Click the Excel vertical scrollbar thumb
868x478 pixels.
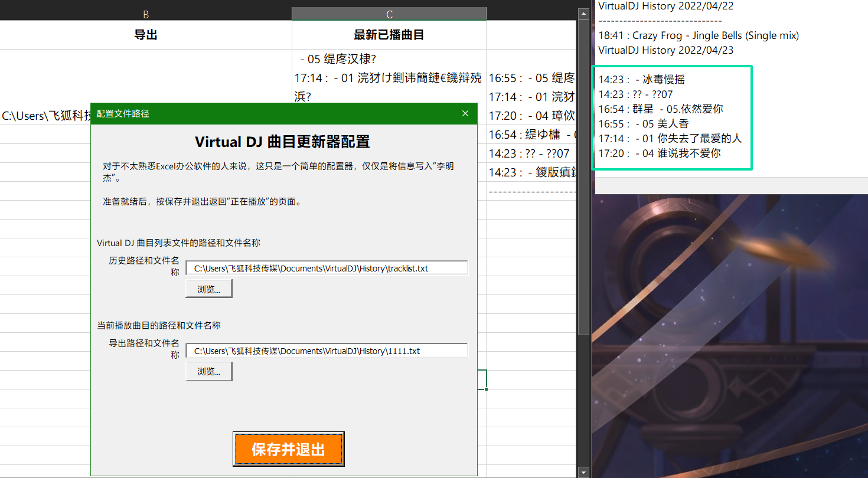pos(583,177)
